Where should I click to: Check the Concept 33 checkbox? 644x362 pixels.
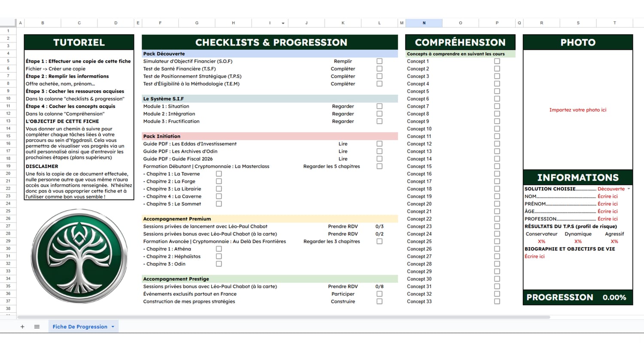pos(497,302)
